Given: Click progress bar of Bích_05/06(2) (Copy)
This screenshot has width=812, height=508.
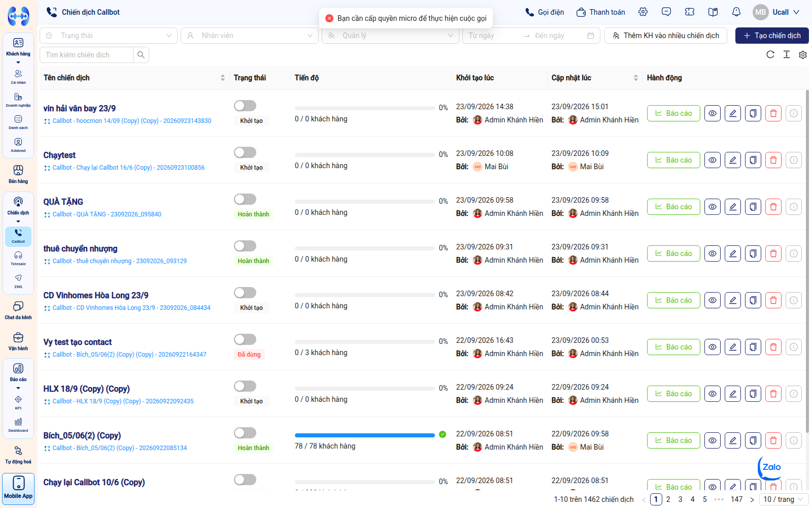Looking at the screenshot, I should [364, 435].
